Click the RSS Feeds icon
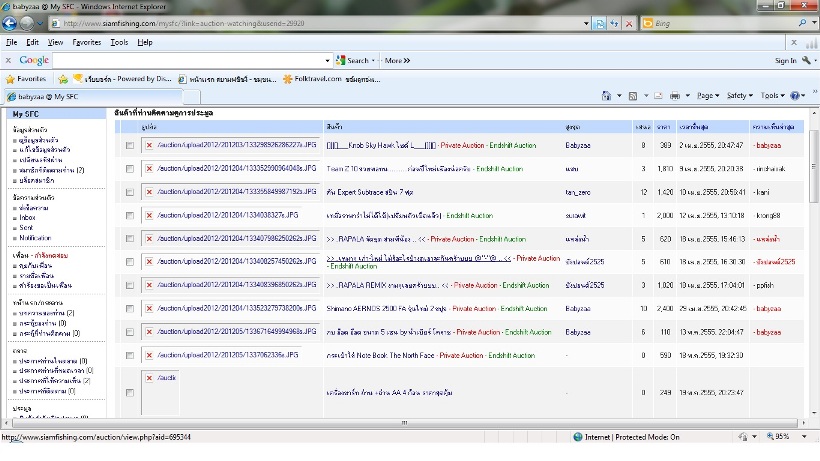Screen dimensions: 820x461 click(x=633, y=96)
